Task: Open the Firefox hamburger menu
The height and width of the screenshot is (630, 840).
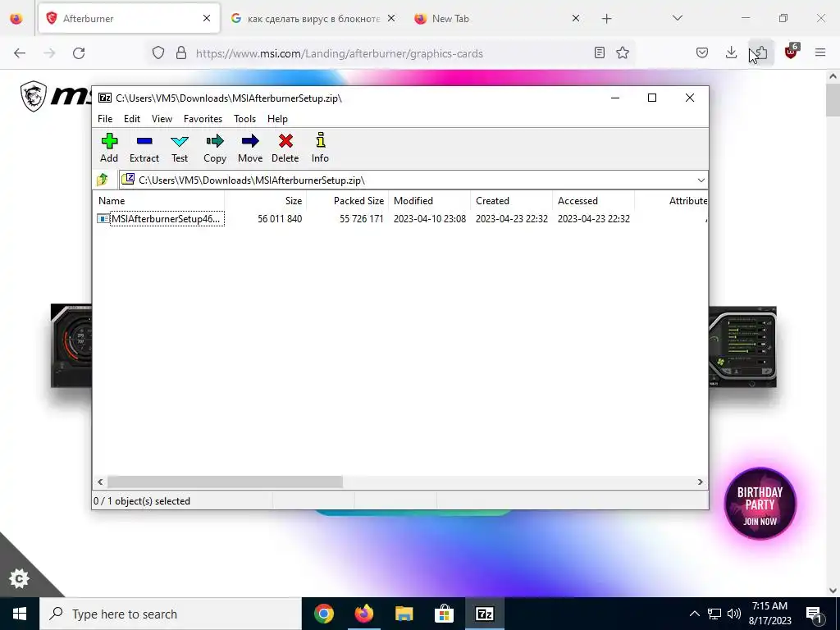Action: pos(820,52)
